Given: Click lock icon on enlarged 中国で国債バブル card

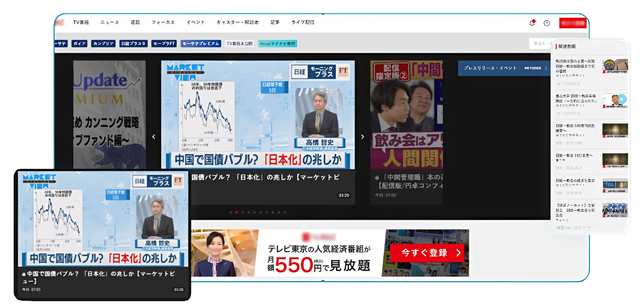Looking at the screenshot, I should point(24,274).
